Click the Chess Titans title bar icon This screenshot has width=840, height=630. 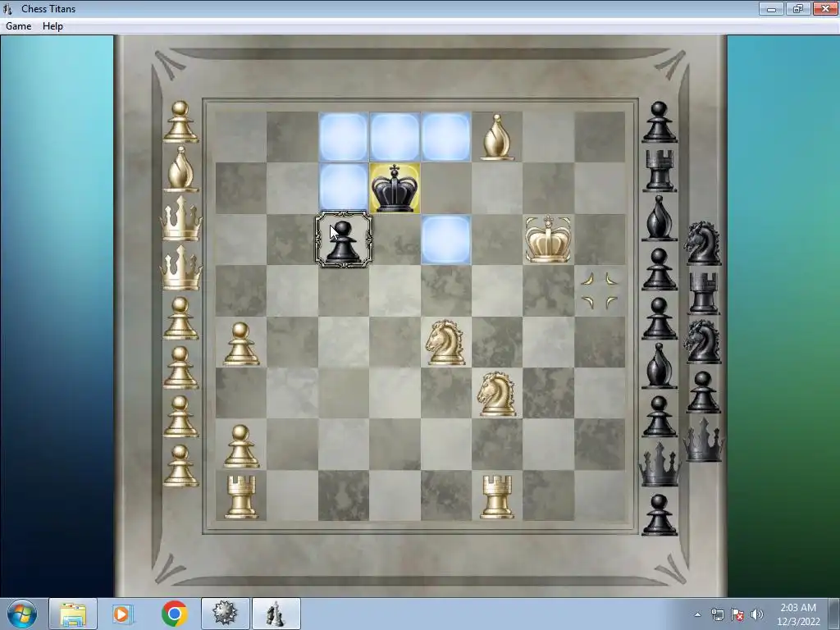7,8
